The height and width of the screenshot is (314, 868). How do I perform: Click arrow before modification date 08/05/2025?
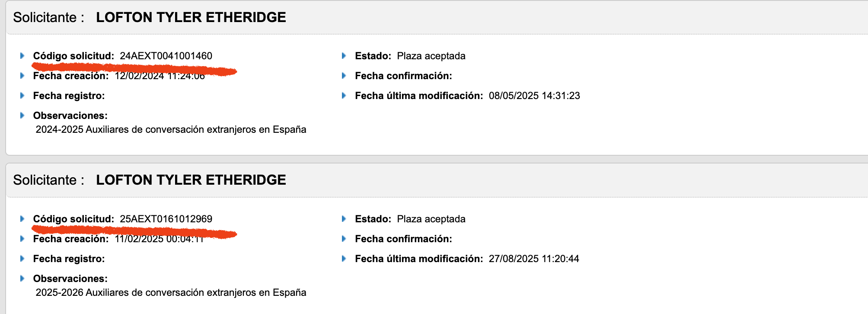344,96
